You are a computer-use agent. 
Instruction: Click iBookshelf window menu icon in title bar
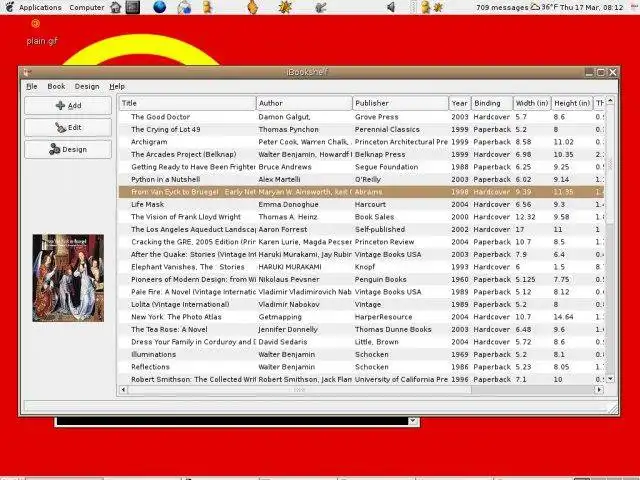27,72
